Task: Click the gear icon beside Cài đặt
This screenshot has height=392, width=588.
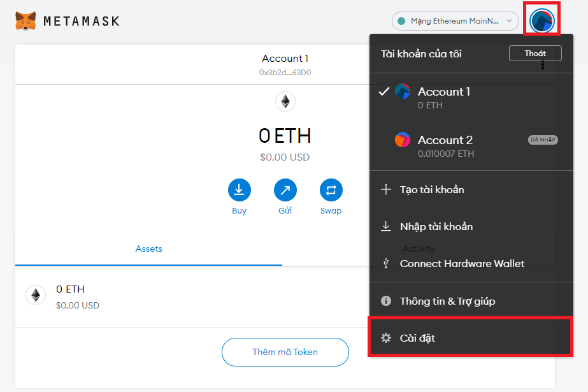Action: (x=386, y=338)
